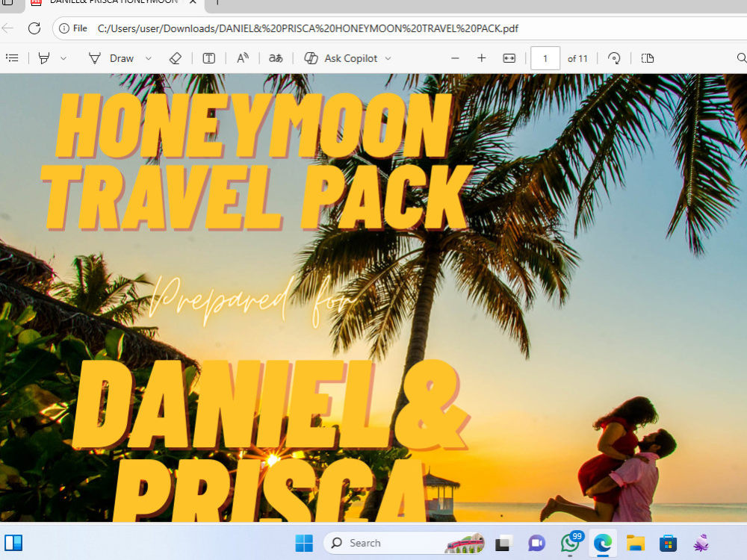The height and width of the screenshot is (560, 747).
Task: Go back to the previous page
Action: pos(7,28)
